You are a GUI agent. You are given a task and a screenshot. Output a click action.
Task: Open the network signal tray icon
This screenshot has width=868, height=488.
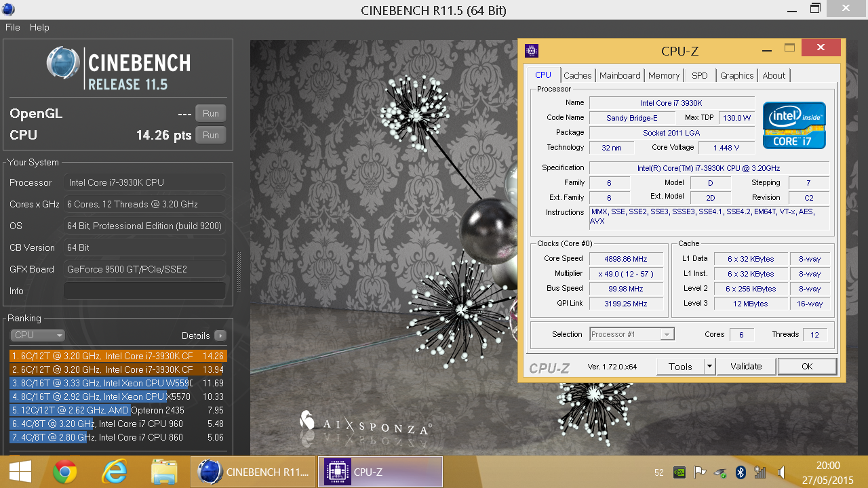[x=760, y=472]
